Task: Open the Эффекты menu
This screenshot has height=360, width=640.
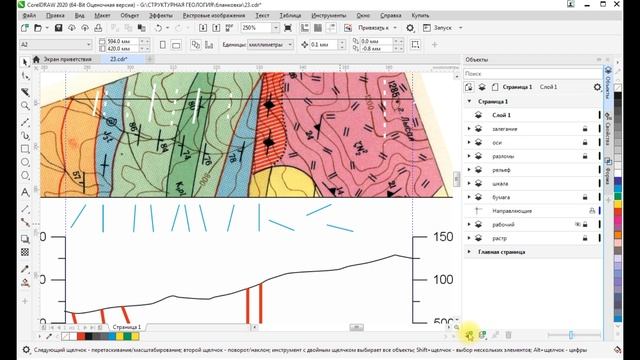Action: (160, 16)
